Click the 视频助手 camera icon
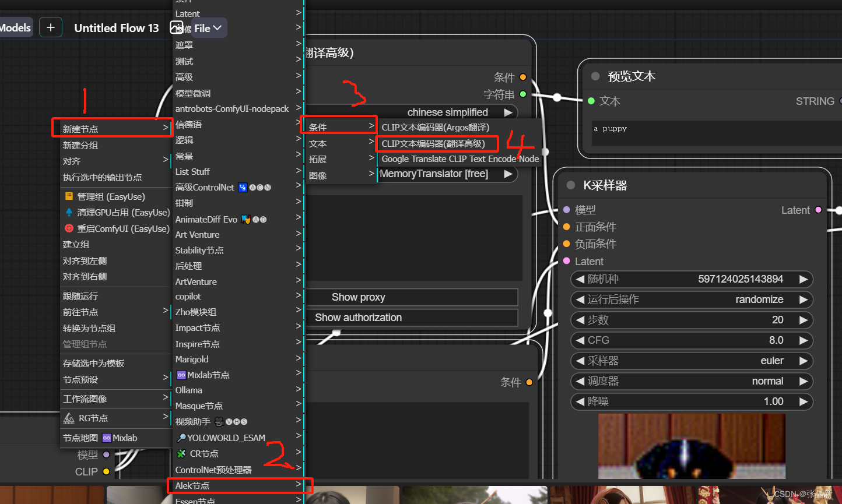 (219, 421)
